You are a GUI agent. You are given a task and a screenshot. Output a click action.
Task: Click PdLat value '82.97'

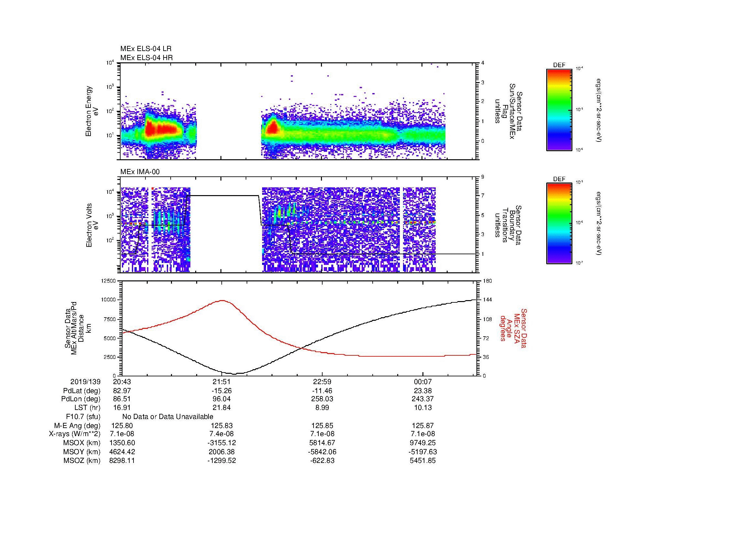pyautogui.click(x=122, y=391)
